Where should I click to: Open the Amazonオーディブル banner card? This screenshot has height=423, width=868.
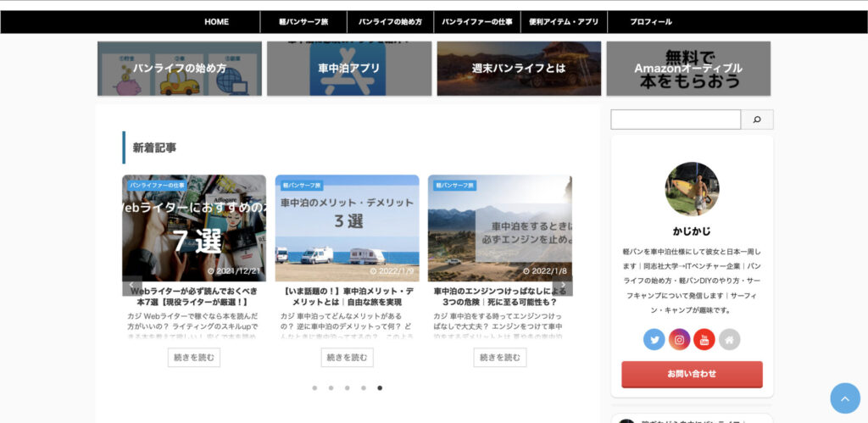(x=688, y=69)
